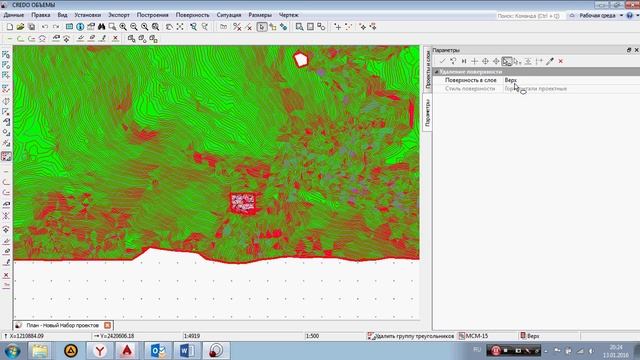
Task: Create a new document via blank page icon
Action: [9, 27]
